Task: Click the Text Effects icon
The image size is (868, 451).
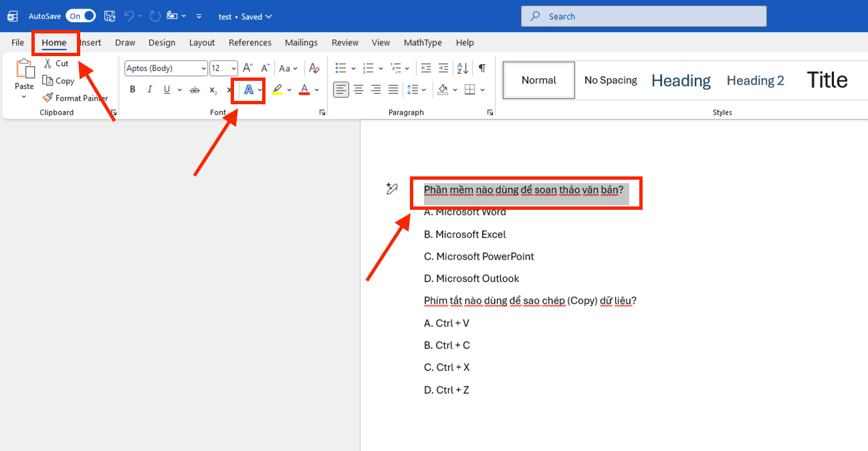Action: click(x=248, y=90)
